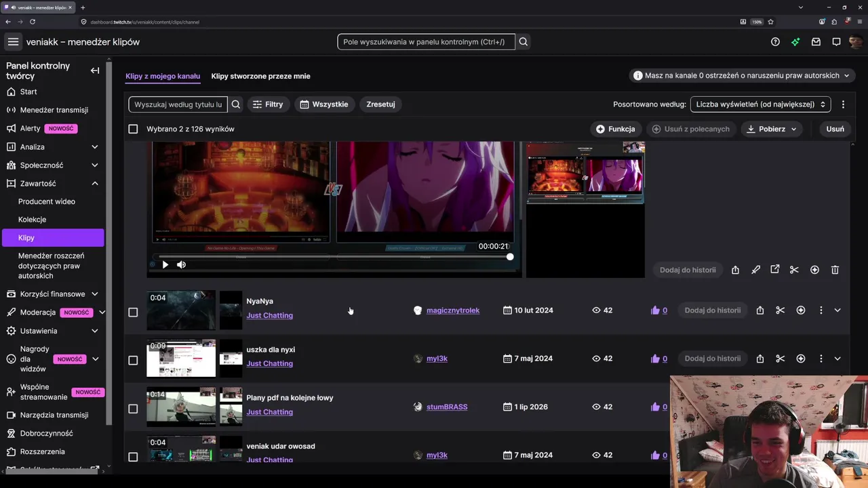Screen dimensions: 868x488
Task: Switch to Klipy stworzone przeze mnie tab
Action: 260,76
